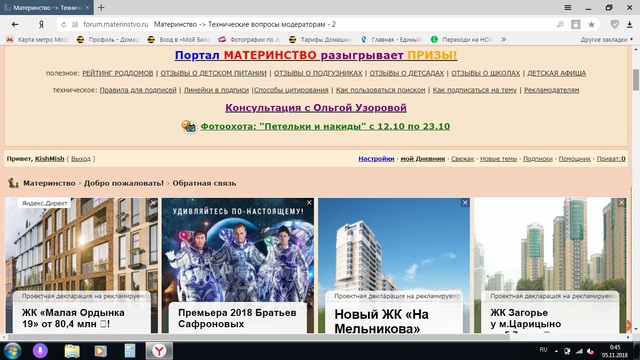Go to Обратная связь breadcrumb
The height and width of the screenshot is (360, 640).
(204, 183)
